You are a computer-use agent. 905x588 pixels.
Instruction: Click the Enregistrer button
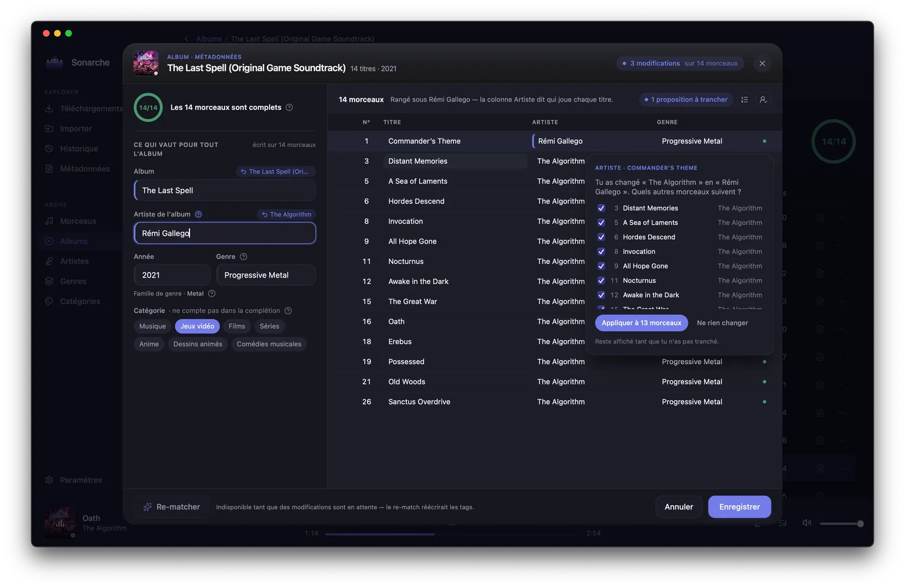(x=739, y=507)
